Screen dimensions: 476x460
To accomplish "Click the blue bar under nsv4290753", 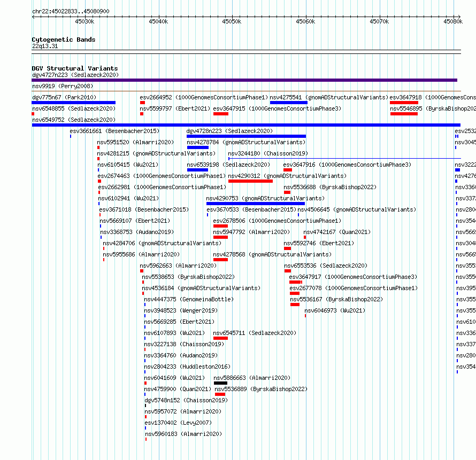I will click(255, 204).
